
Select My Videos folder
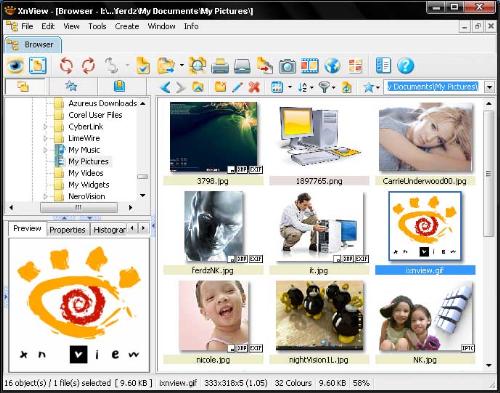coord(86,173)
